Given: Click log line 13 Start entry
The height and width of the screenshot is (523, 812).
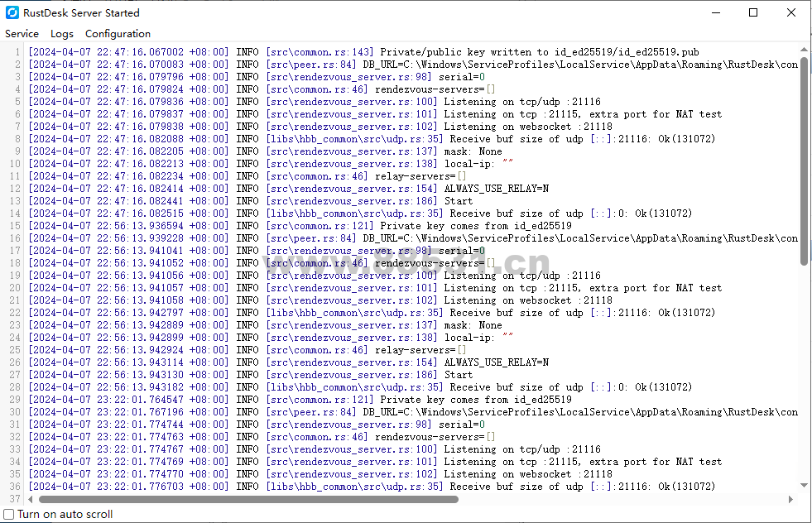Looking at the screenshot, I should click(x=251, y=201).
